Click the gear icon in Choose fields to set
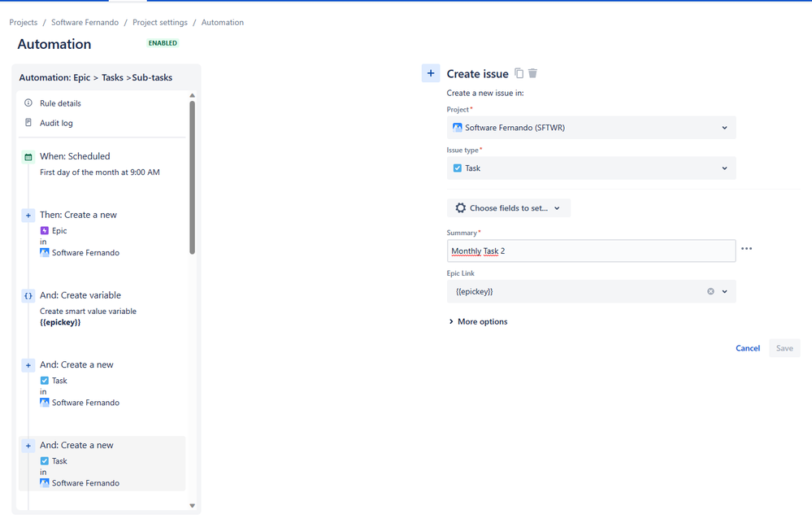812x519 pixels. [460, 208]
